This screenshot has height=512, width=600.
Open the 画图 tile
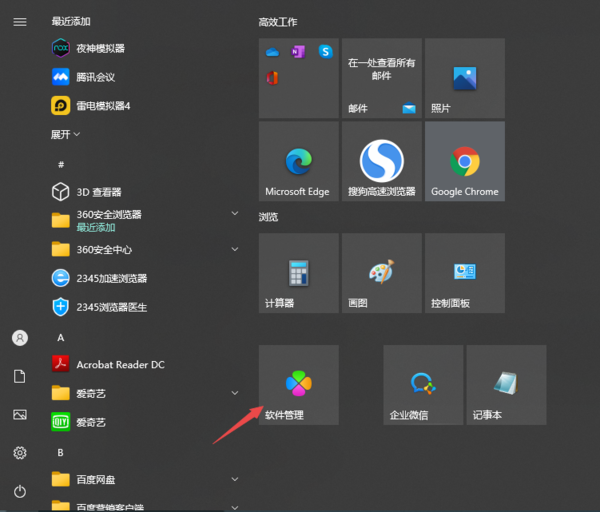point(381,274)
